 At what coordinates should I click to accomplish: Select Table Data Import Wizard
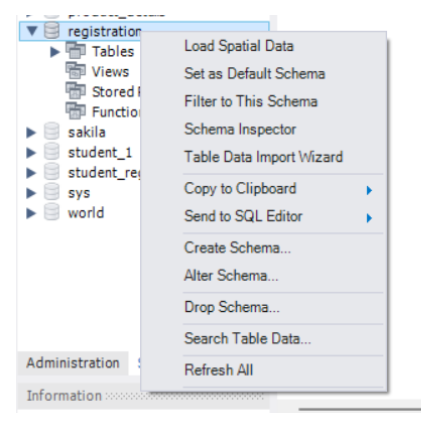tap(263, 157)
